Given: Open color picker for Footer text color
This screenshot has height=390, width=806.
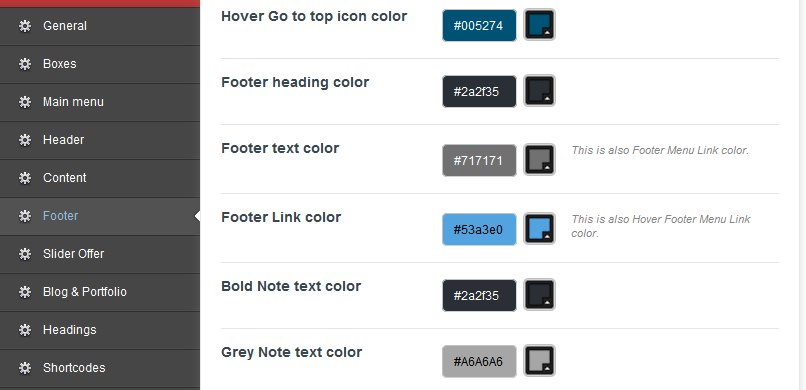Looking at the screenshot, I should point(539,160).
